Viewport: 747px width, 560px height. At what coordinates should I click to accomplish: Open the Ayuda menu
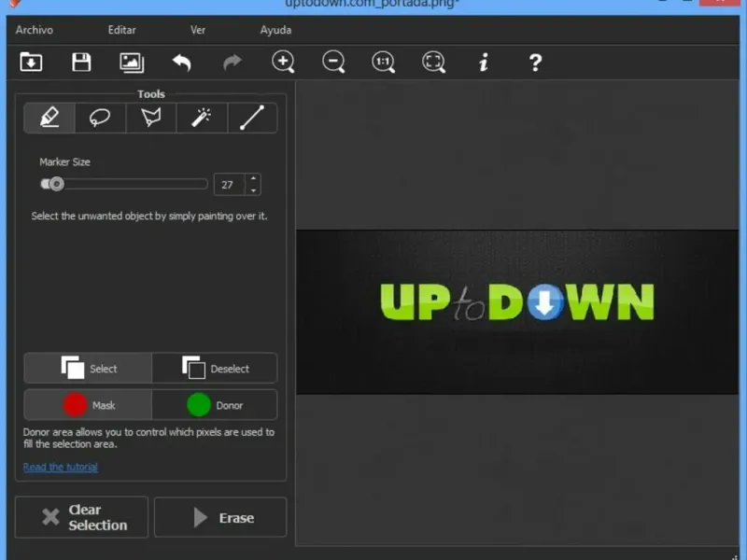coord(275,30)
